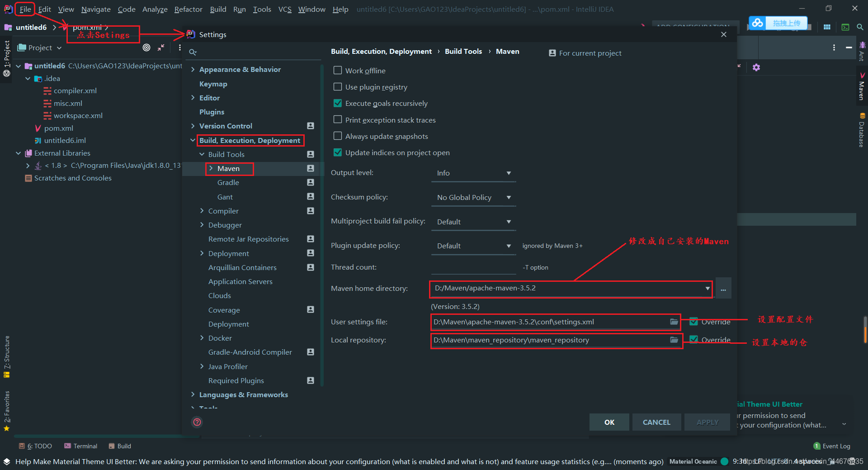Click folder icon in Local repository field

674,340
